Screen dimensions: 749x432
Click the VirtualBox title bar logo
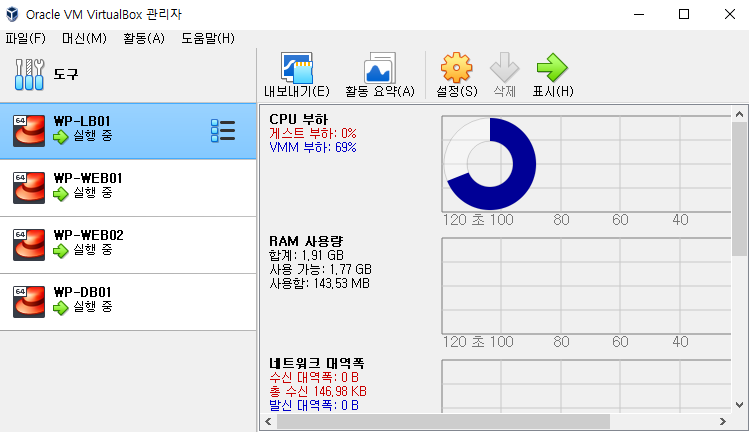(12, 14)
